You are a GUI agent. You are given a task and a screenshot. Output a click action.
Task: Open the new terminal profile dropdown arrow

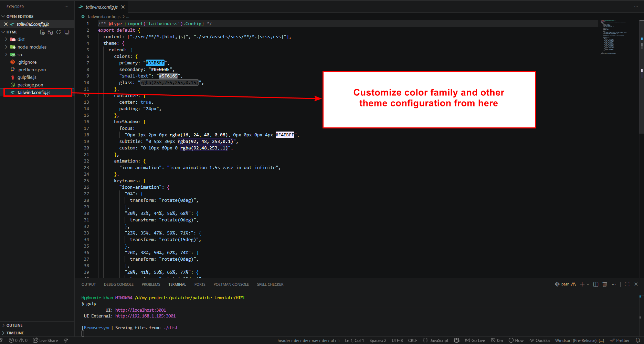[x=588, y=284]
